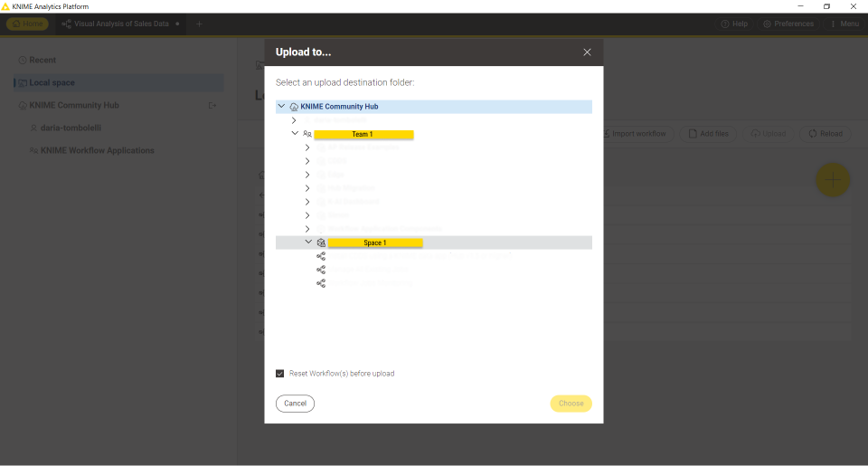Click the Team 1 people icon
This screenshot has height=466, width=868.
click(307, 134)
